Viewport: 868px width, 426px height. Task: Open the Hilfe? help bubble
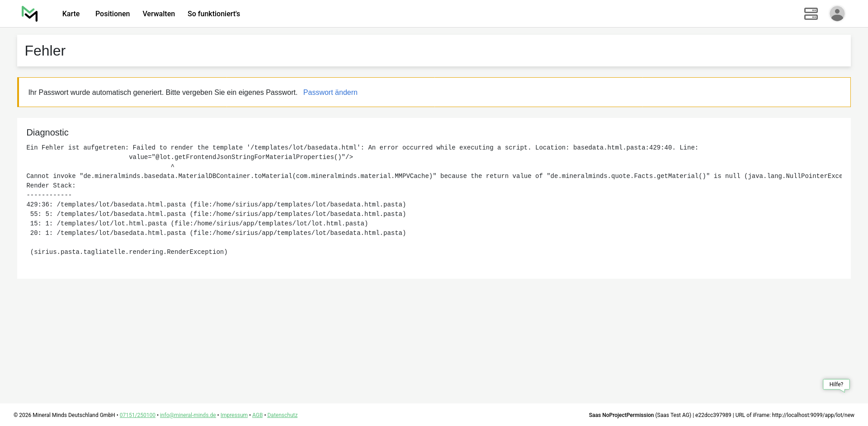coord(836,384)
